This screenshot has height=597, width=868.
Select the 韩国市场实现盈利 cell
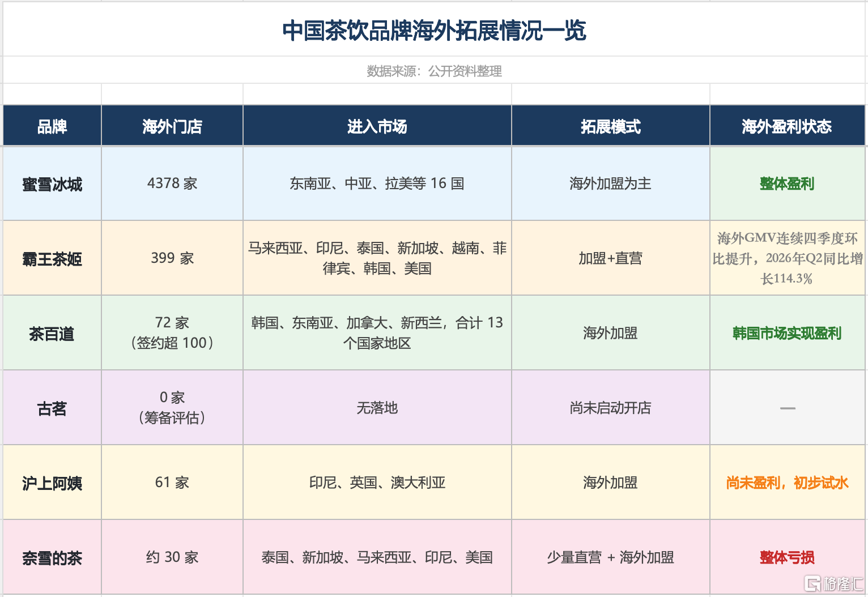point(787,333)
